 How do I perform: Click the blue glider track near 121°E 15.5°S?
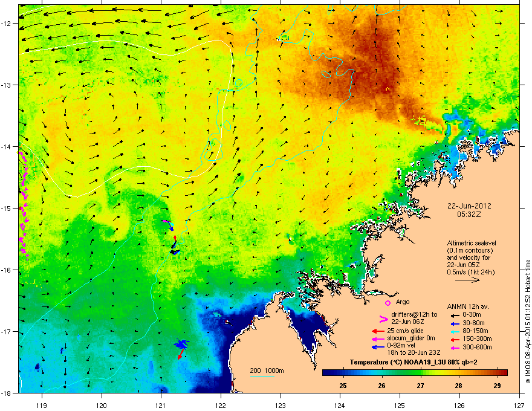click(x=172, y=238)
